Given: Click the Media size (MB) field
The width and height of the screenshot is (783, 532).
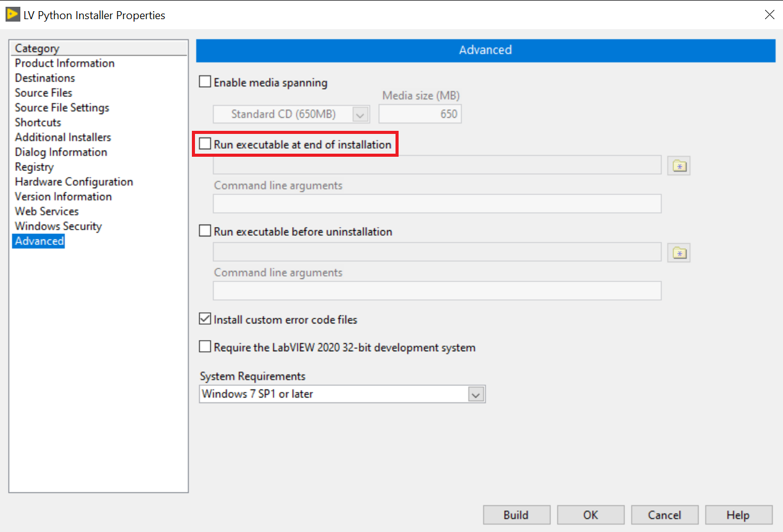Looking at the screenshot, I should pyautogui.click(x=420, y=114).
